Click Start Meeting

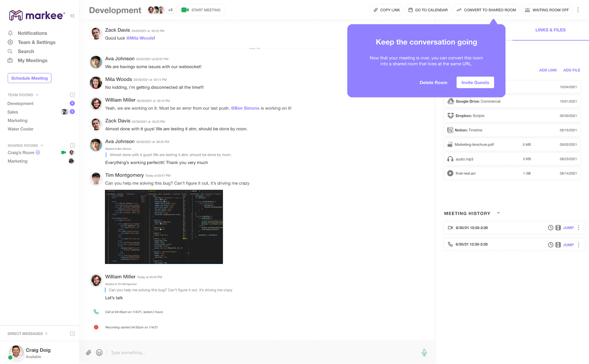tap(201, 10)
